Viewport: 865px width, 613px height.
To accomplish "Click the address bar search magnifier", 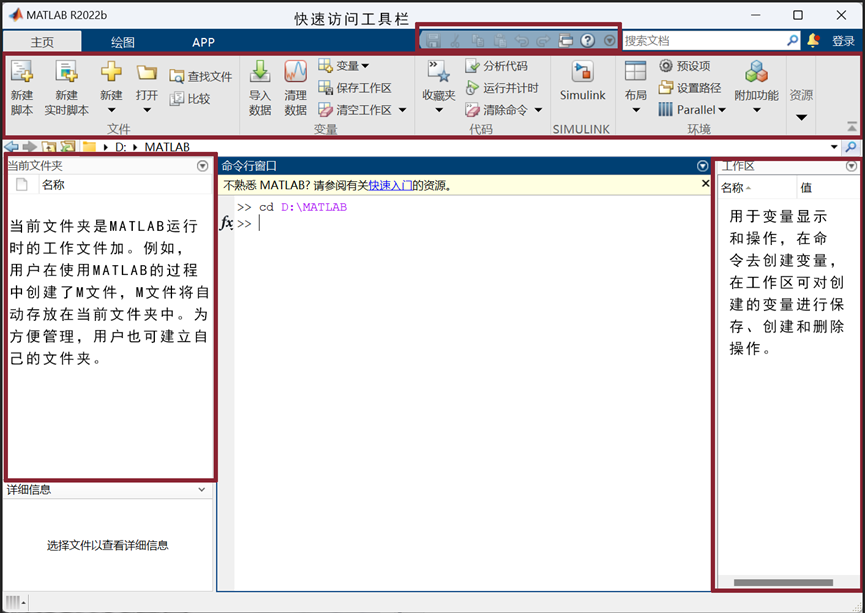I will (x=851, y=147).
